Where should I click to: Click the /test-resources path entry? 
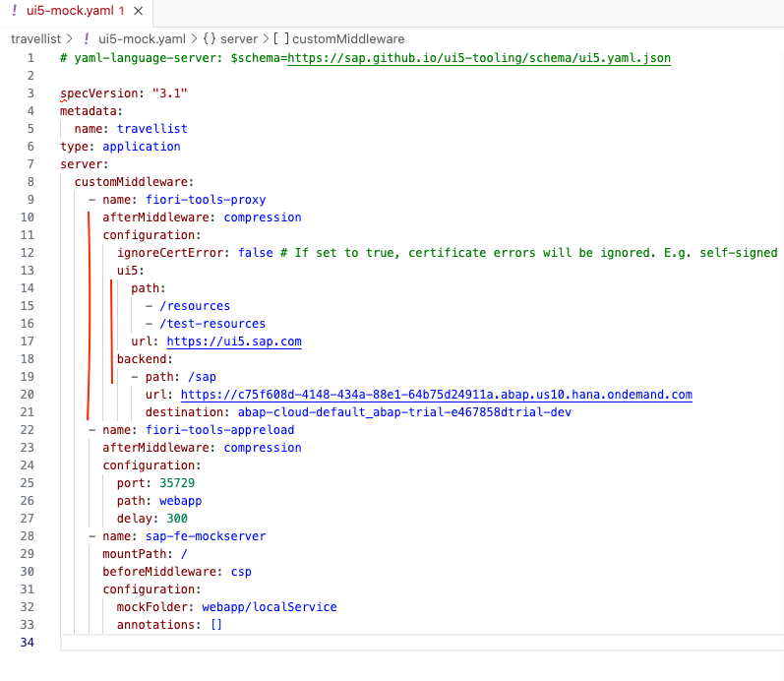(212, 324)
